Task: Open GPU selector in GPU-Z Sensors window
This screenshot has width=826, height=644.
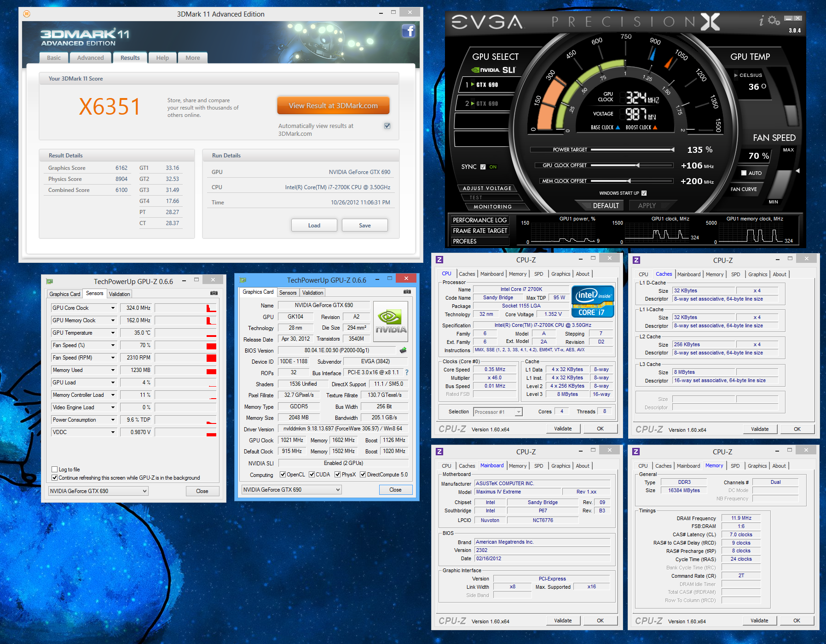Action: [98, 491]
